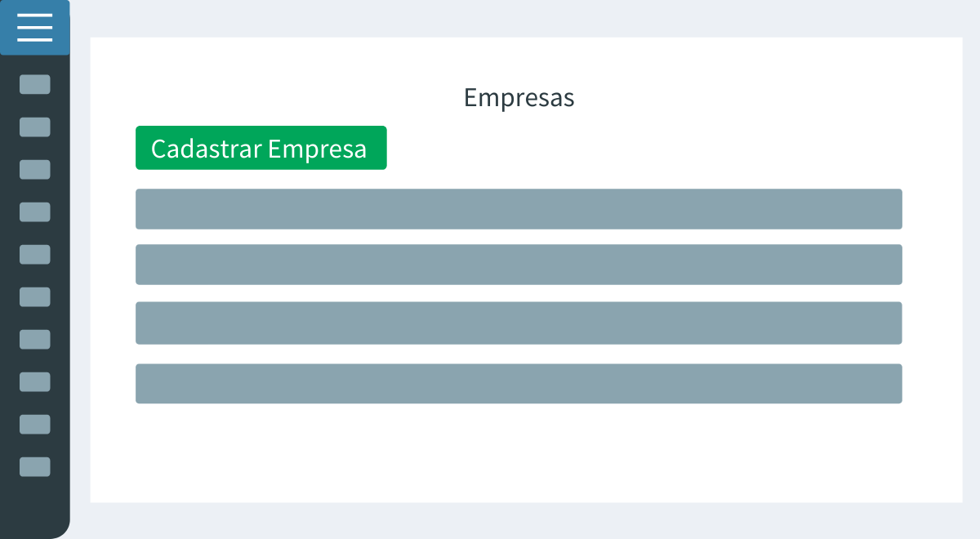Select the first company list row
Screen dimensions: 980x539
(x=519, y=209)
